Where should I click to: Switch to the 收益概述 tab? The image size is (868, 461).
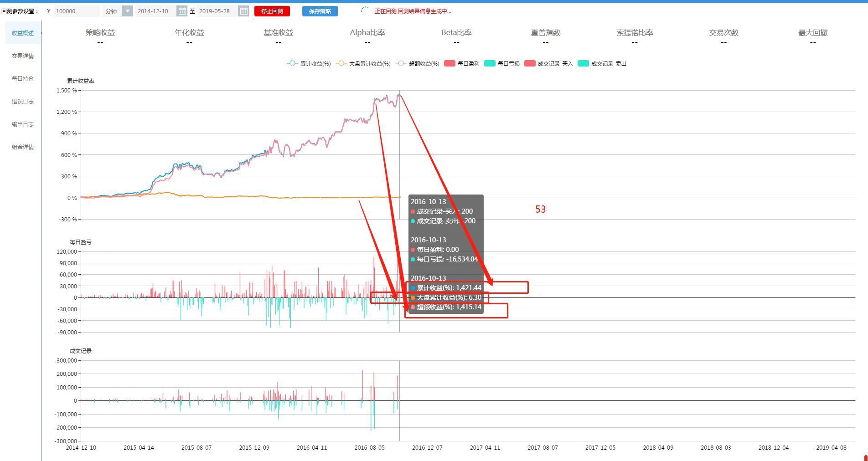point(23,33)
